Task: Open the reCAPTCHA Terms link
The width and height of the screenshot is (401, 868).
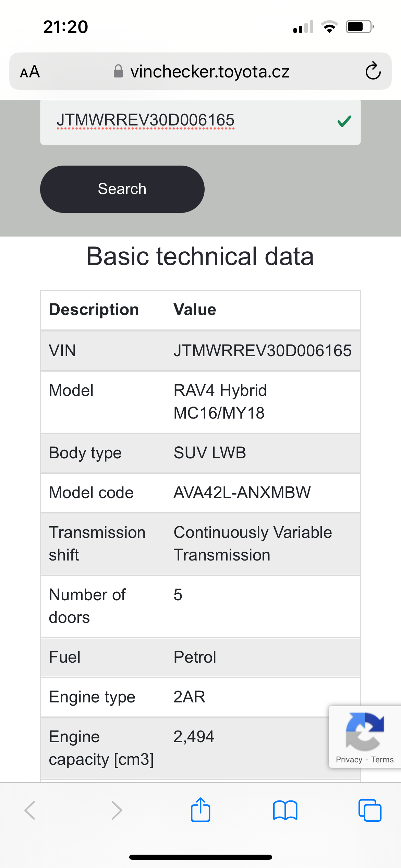Action: coord(382,760)
